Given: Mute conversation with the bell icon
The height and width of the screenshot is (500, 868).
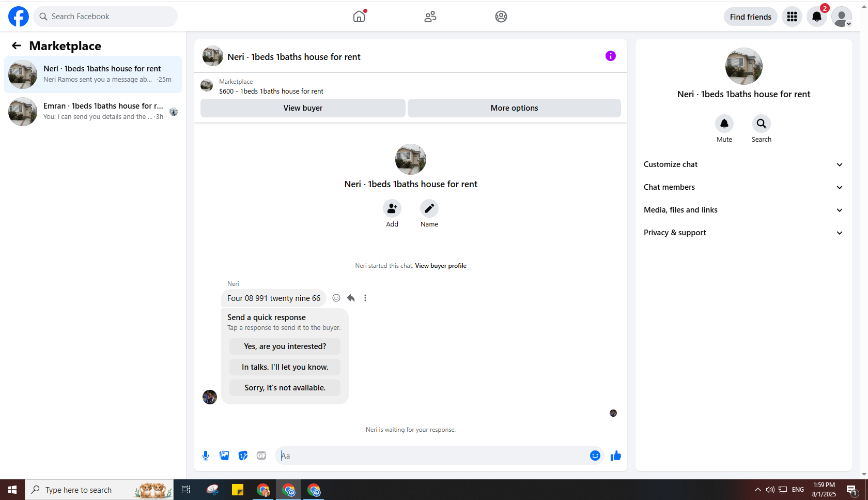Looking at the screenshot, I should (724, 124).
